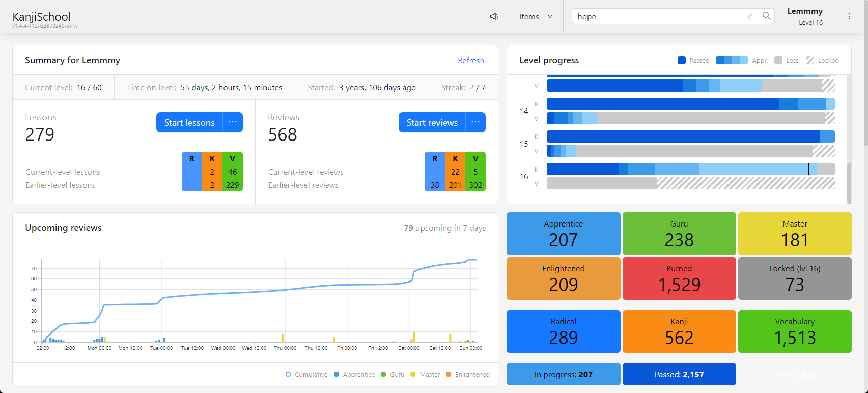868x393 pixels.
Task: Click the '79 upcoming in 7 days' text
Action: [x=445, y=228]
